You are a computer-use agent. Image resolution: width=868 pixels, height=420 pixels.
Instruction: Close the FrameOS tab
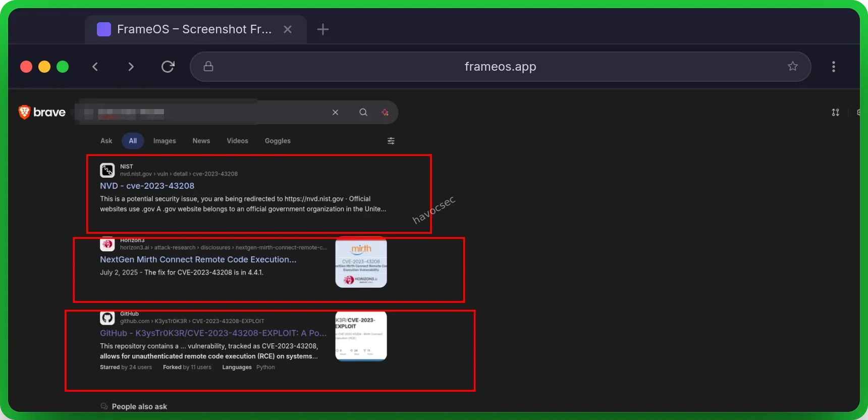click(288, 29)
